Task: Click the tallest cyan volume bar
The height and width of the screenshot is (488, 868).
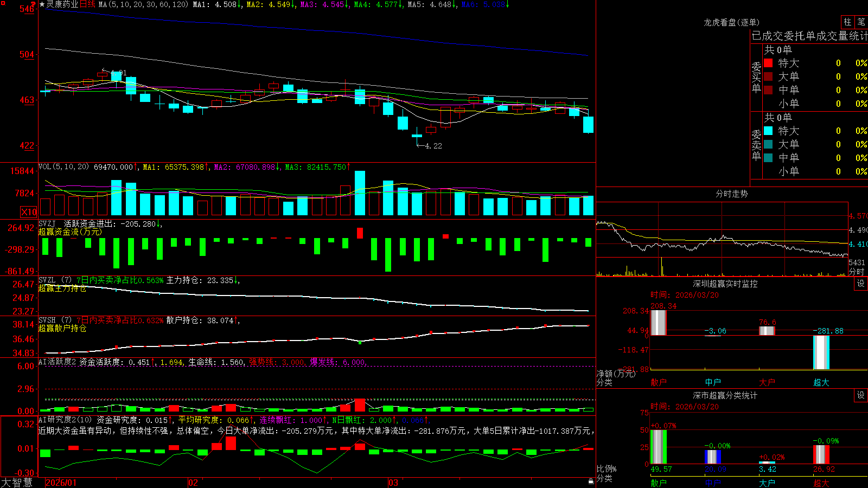Action: click(360, 193)
